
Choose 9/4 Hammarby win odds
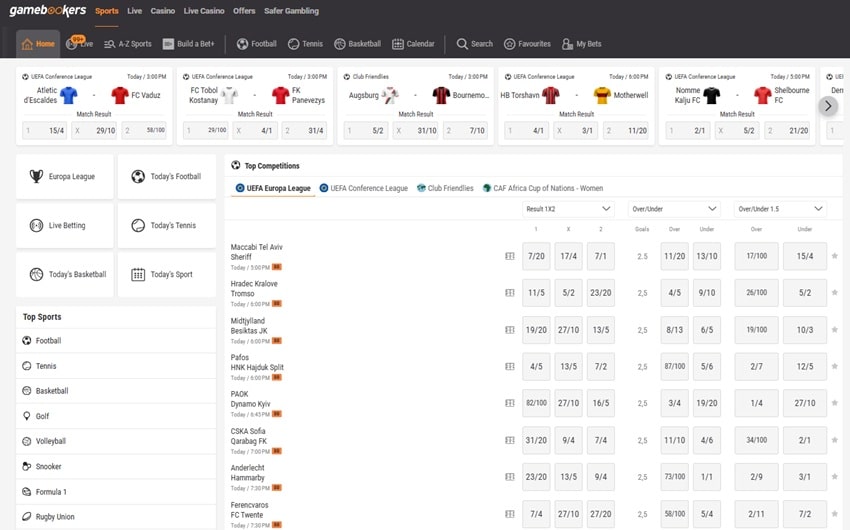coord(601,477)
